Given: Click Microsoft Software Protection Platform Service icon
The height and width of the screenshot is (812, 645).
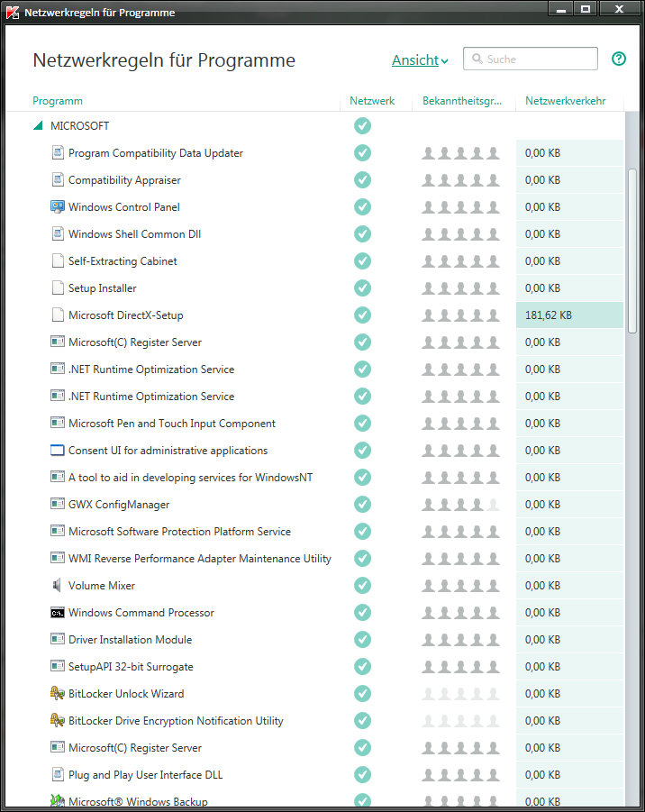Looking at the screenshot, I should point(58,531).
